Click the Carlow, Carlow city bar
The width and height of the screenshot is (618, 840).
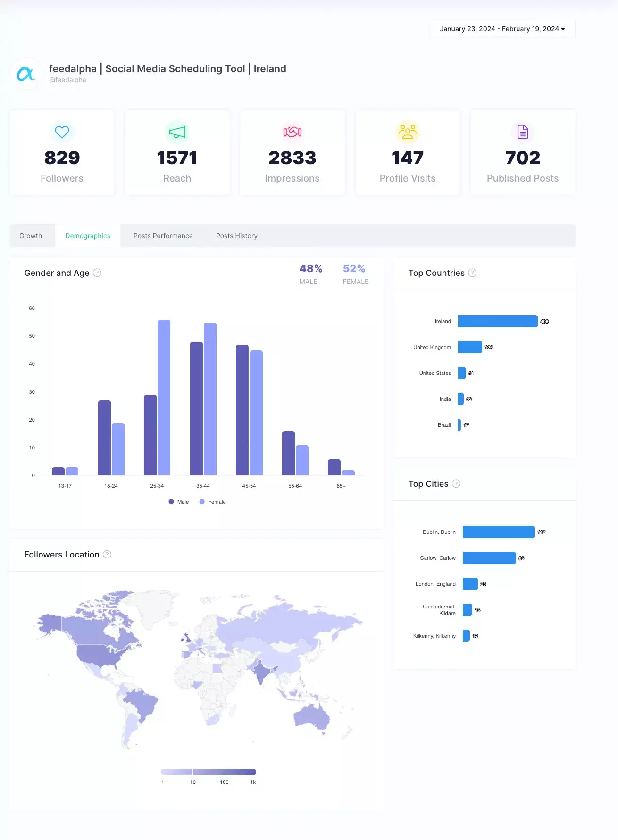(489, 558)
